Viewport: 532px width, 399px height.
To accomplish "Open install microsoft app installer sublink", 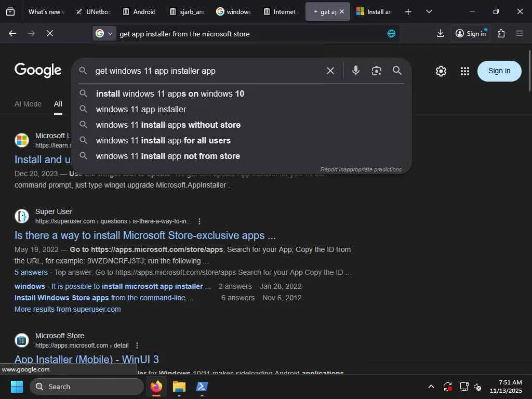I will tap(112, 286).
